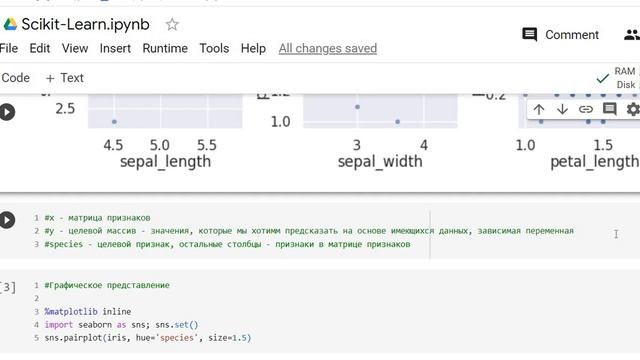Run the cell with Russian comments
This screenshot has height=360, width=640.
(7, 220)
